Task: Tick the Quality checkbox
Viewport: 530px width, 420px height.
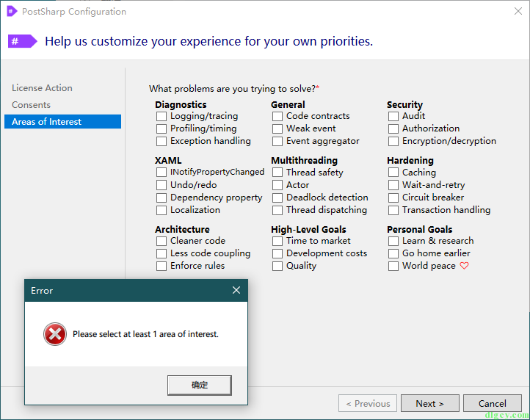Action: [x=277, y=266]
